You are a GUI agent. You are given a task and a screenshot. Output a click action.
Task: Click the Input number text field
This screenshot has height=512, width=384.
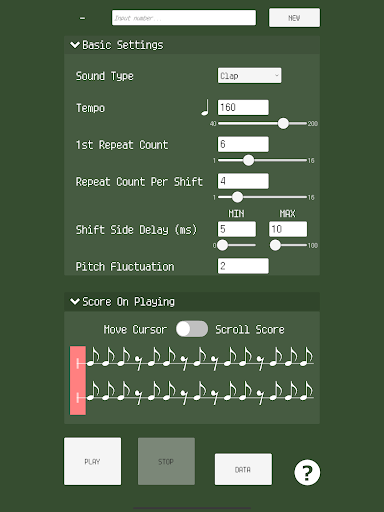coord(184,18)
